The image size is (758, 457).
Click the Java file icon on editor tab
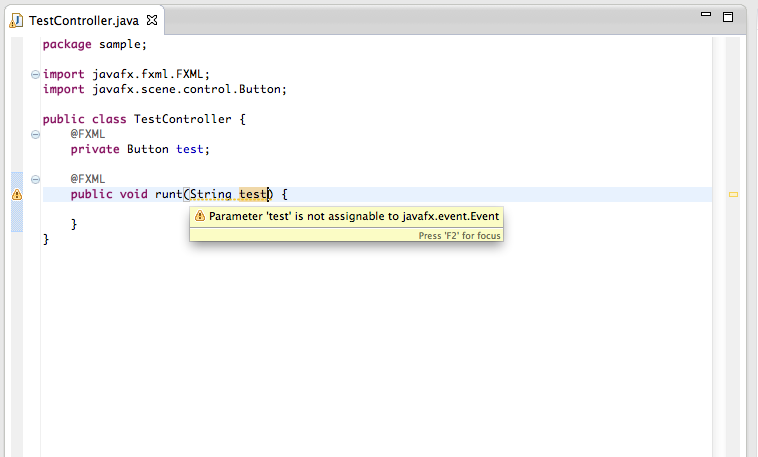(x=17, y=20)
